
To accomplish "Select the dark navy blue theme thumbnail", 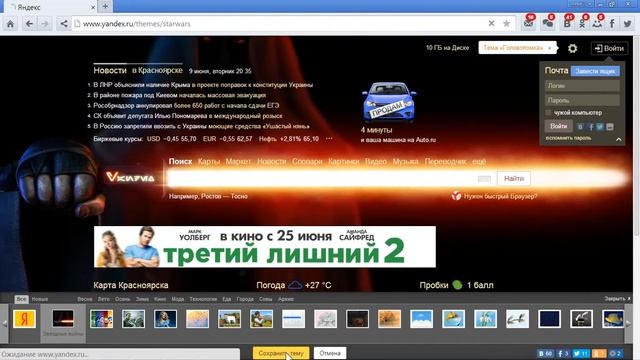I will pyautogui.click(x=549, y=319).
